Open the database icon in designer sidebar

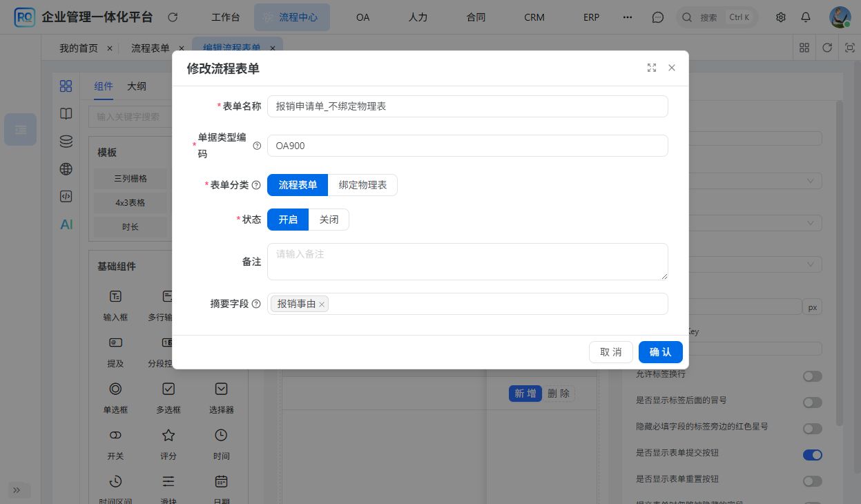(x=66, y=142)
